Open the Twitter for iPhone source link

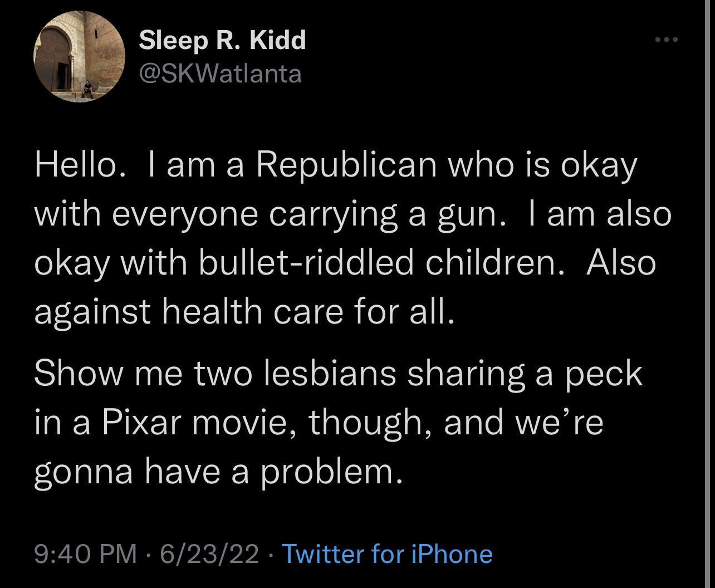click(387, 554)
